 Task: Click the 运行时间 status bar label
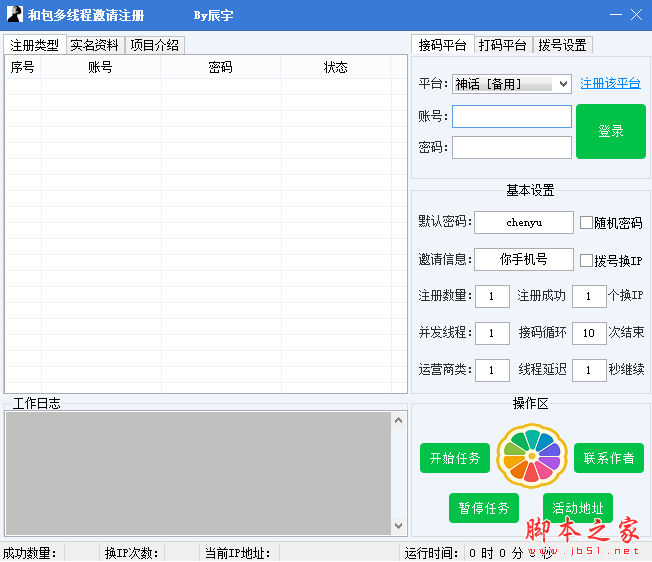point(431,553)
